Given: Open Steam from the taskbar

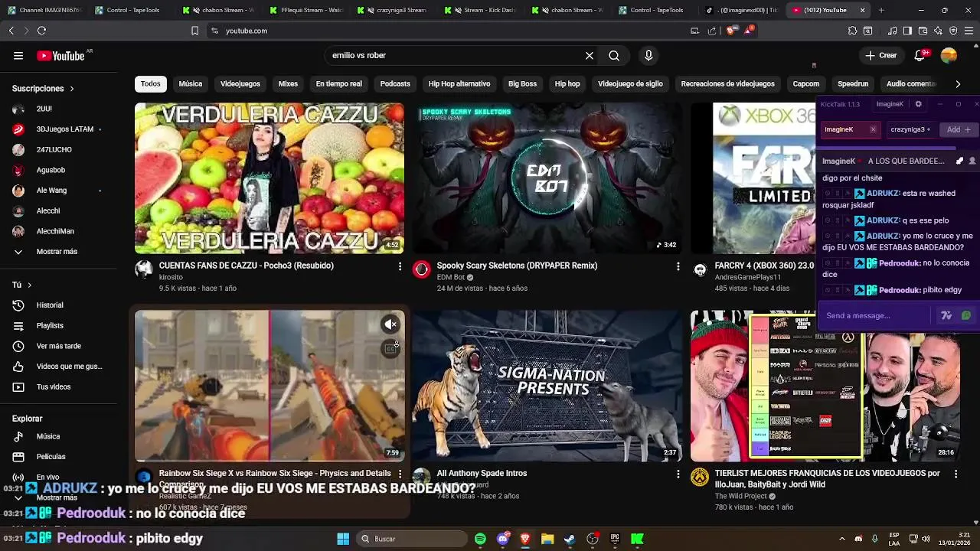Looking at the screenshot, I should [x=570, y=539].
